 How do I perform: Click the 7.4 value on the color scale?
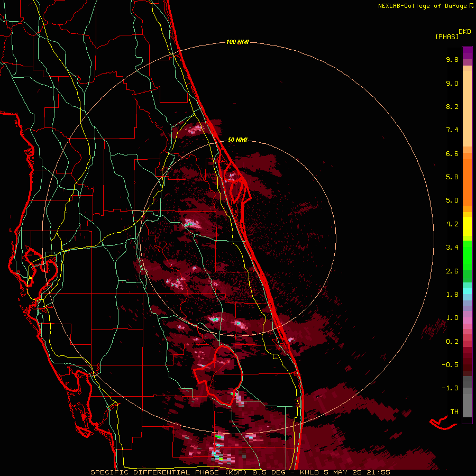pyautogui.click(x=452, y=130)
